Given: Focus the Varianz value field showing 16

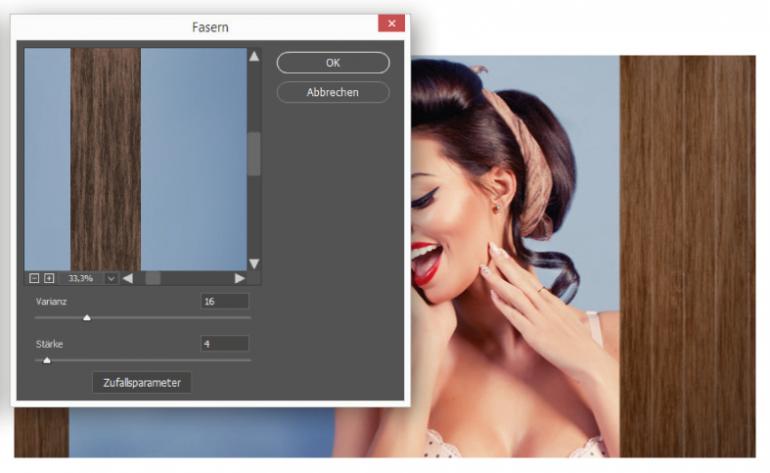Looking at the screenshot, I should (x=225, y=301).
